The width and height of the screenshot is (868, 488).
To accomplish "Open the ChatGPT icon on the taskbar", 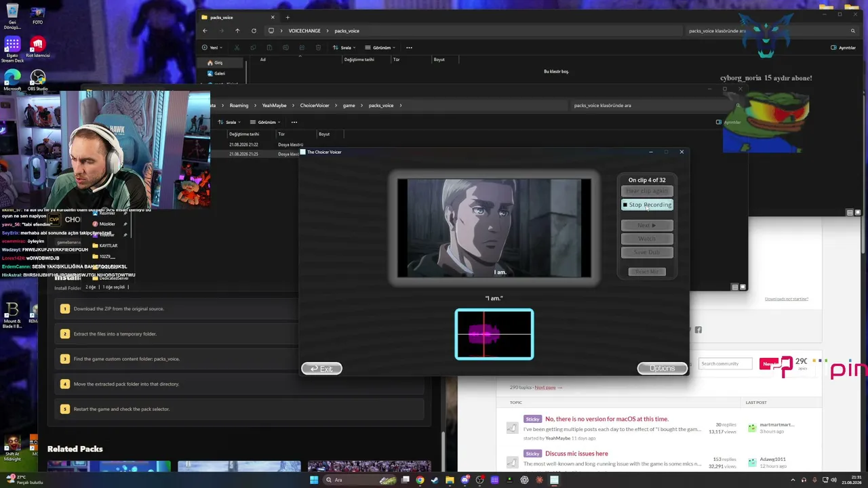I will click(524, 480).
